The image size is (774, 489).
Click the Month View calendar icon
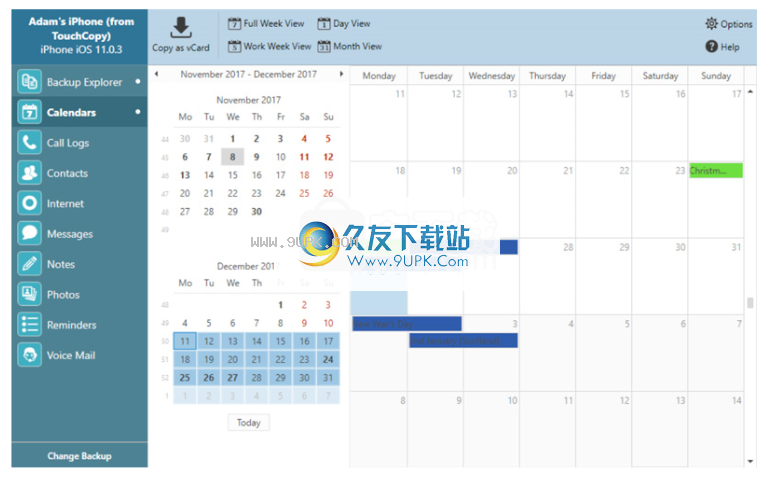pyautogui.click(x=324, y=46)
